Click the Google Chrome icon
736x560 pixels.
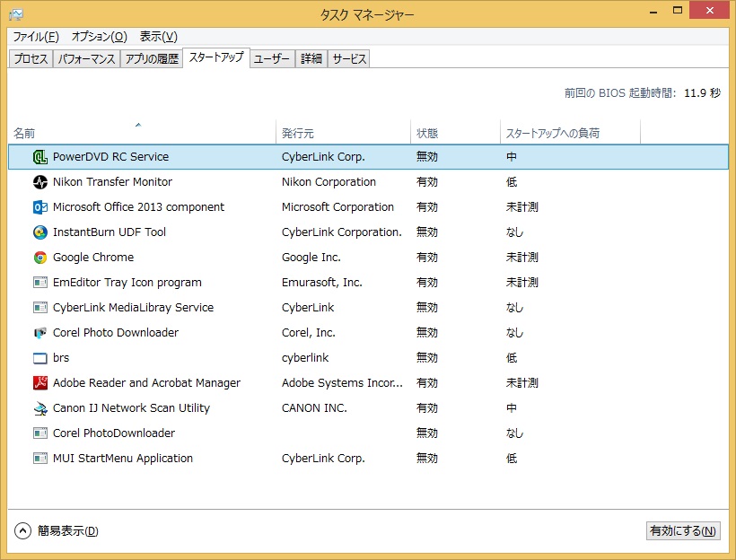coord(39,258)
